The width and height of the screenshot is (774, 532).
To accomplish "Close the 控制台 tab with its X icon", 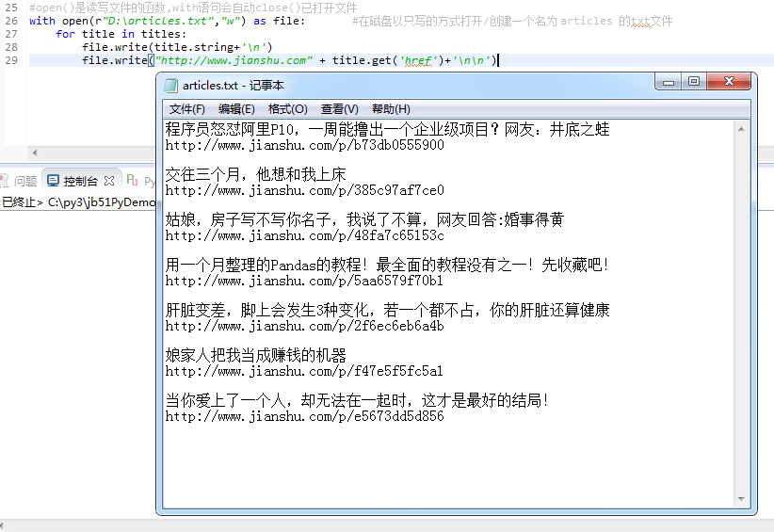I will click(109, 181).
